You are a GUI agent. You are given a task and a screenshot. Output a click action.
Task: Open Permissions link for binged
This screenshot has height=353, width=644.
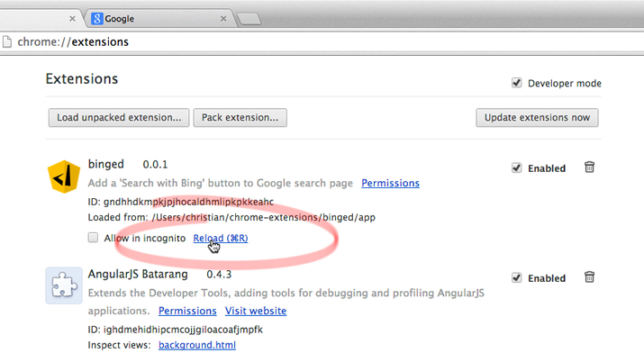click(x=390, y=183)
